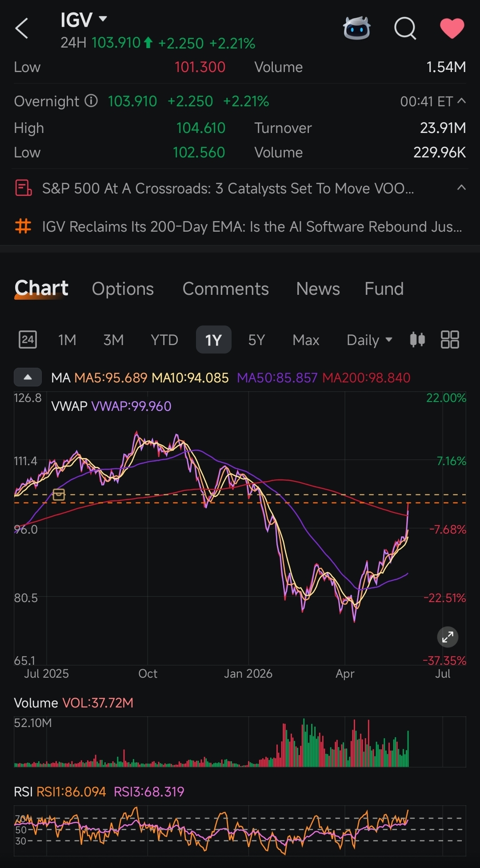
Task: Open the Overnight info circle icon
Action: click(91, 101)
